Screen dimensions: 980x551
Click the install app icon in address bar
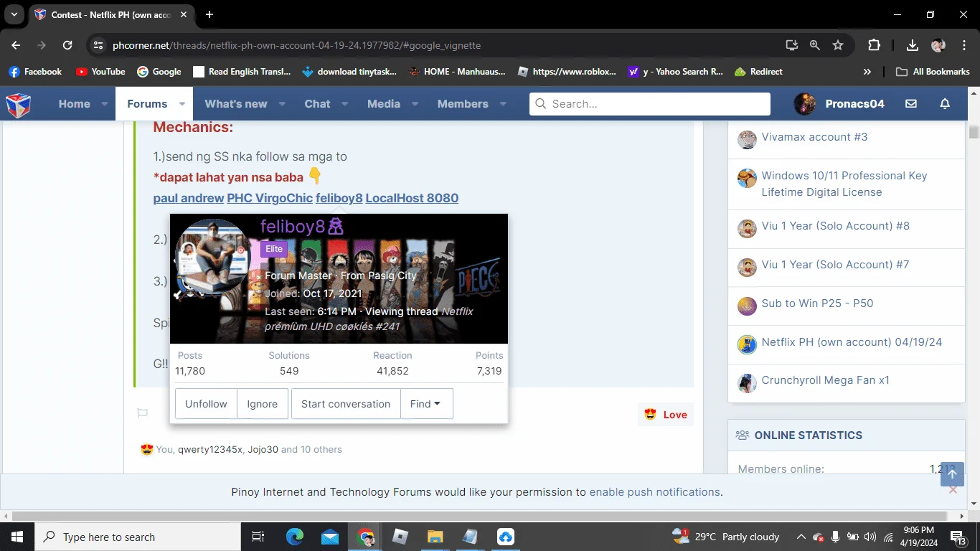pos(792,45)
